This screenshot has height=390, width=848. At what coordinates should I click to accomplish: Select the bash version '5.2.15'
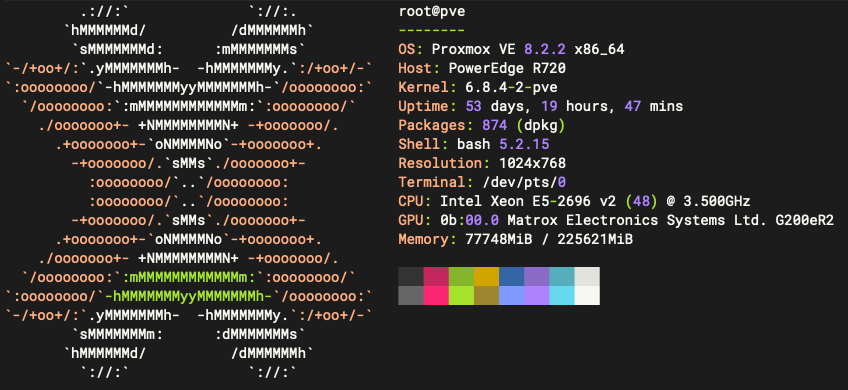coord(524,144)
